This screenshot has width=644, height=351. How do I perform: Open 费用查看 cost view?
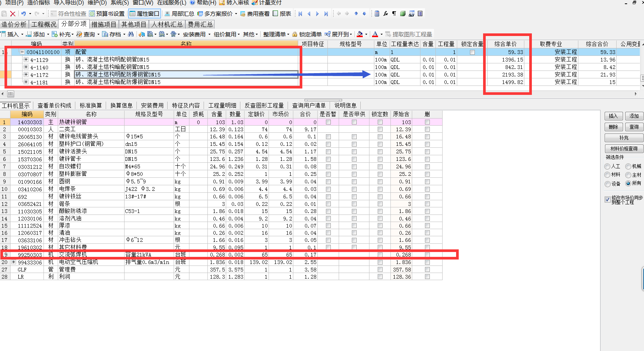coord(255,13)
